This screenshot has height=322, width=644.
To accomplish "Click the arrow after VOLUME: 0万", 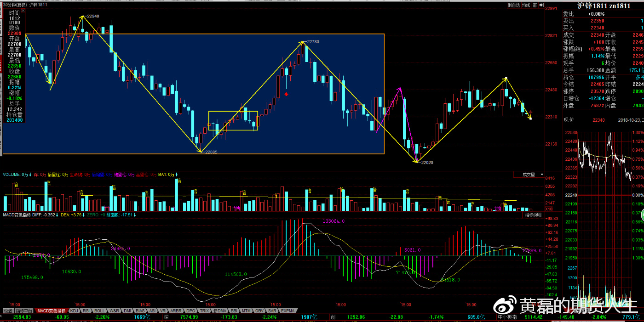I will tap(30, 175).
